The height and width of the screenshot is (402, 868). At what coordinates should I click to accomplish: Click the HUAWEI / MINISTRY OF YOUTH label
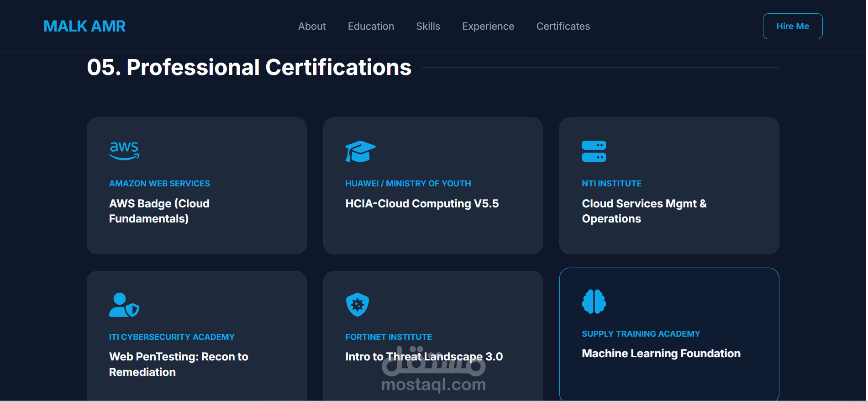(x=408, y=184)
